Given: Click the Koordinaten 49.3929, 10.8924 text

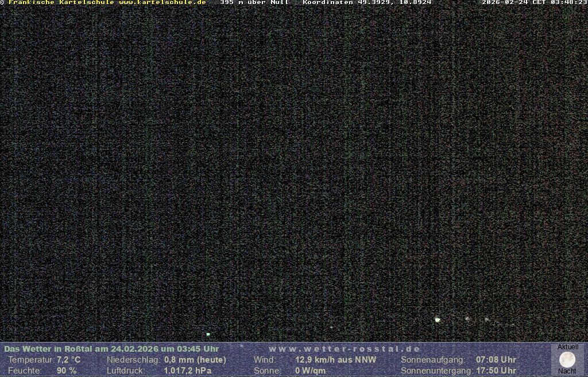Looking at the screenshot, I should tap(367, 2).
